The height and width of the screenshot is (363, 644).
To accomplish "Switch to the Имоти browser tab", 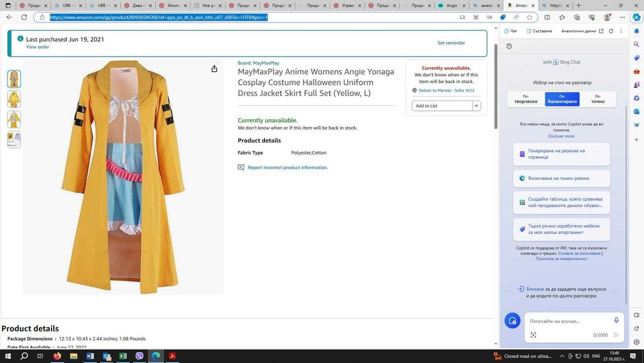I will click(173, 5).
